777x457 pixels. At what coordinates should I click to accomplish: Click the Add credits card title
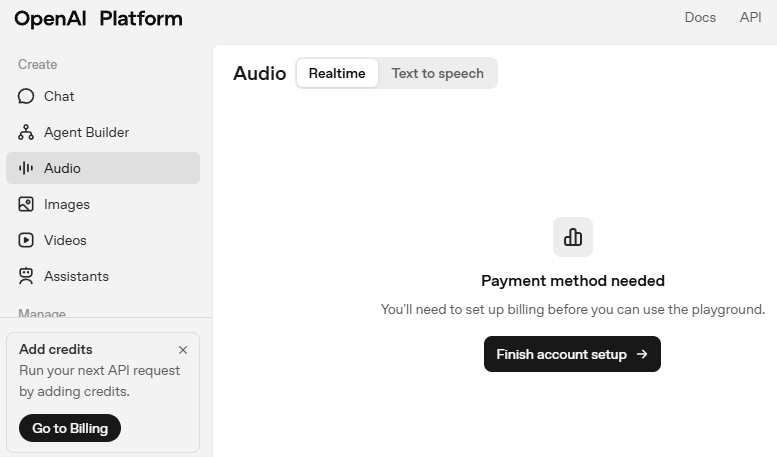click(56, 349)
